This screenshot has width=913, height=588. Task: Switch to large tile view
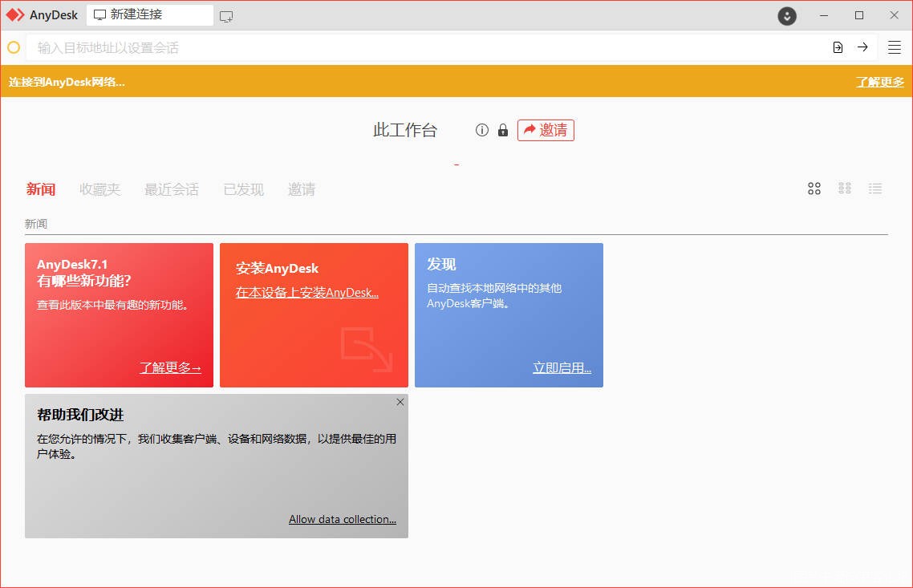[x=814, y=189]
